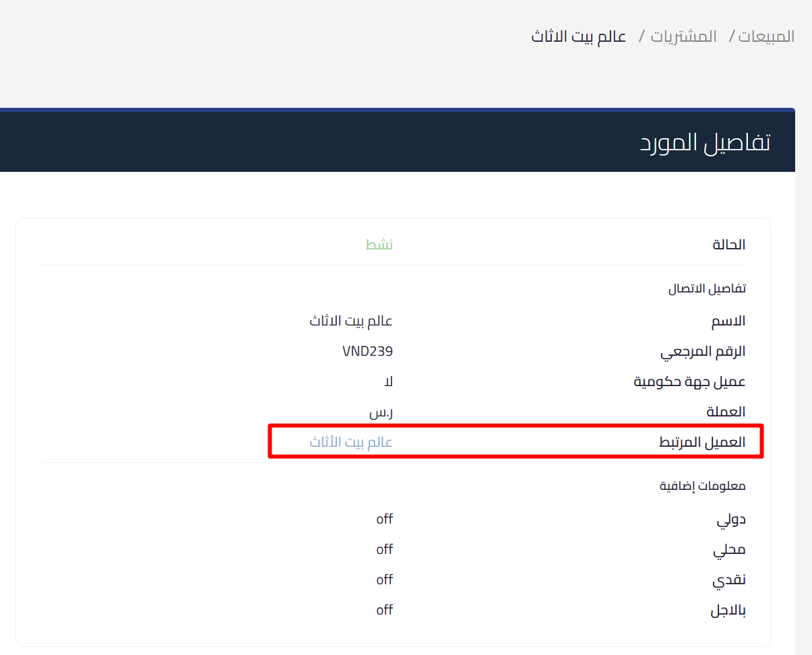Select the الرقم المرجعي field label
The image size is (812, 655).
(x=701, y=351)
